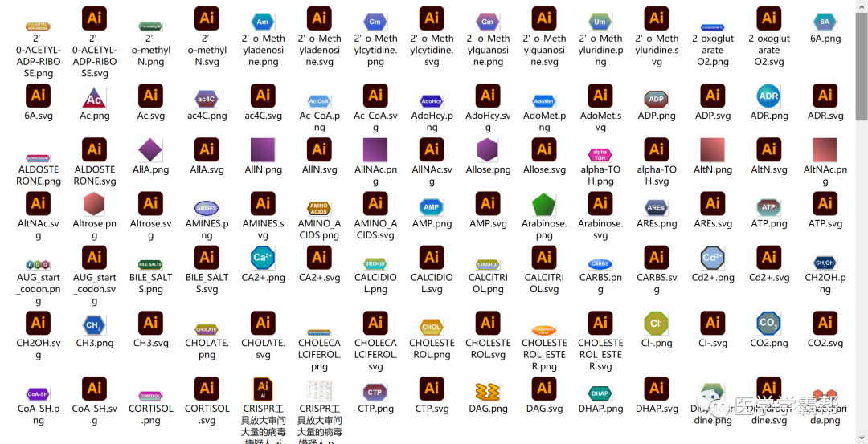Select the 2'-o-Methylguanosine.png Gm icon

point(488,22)
